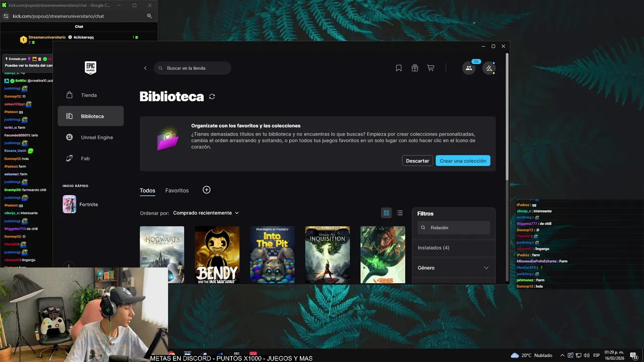The width and height of the screenshot is (644, 362).
Task: Open the wishlist bookmark icon
Action: coord(398,68)
